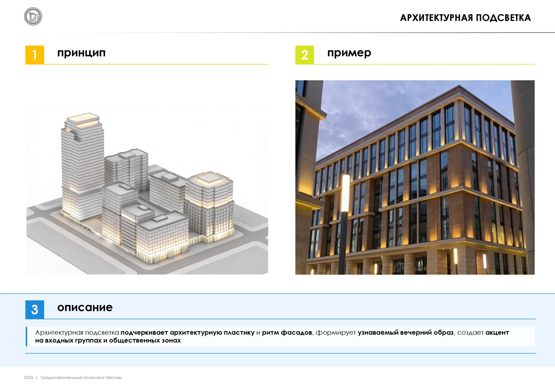Click the phrase "подчеркивает архитектурную пластику"
This screenshot has height=392, width=555.
(x=188, y=333)
